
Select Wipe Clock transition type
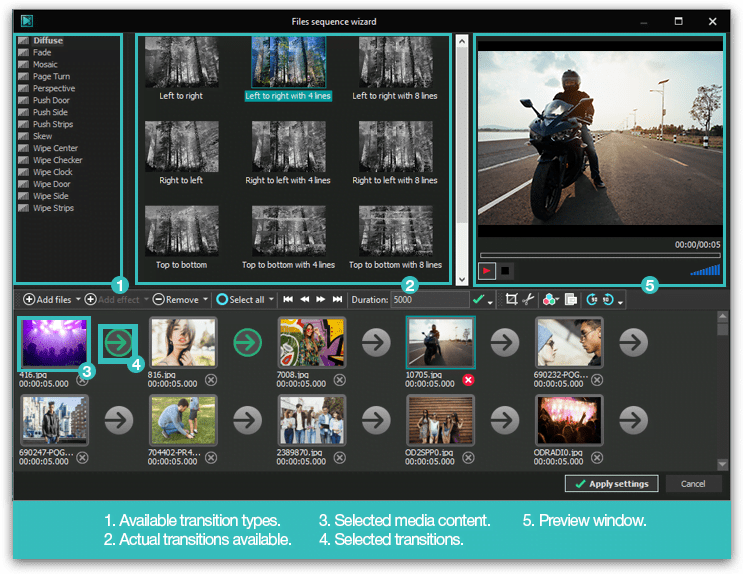(53, 172)
